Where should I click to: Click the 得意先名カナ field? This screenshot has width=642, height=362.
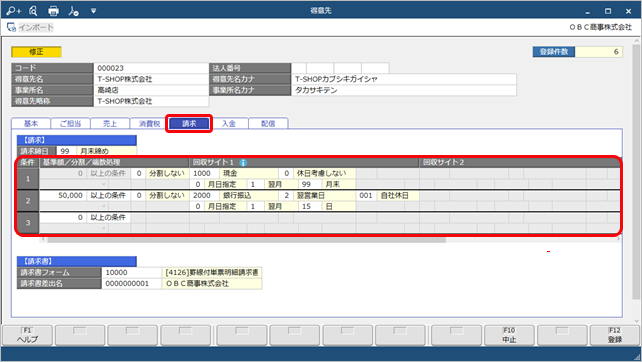tap(404, 79)
